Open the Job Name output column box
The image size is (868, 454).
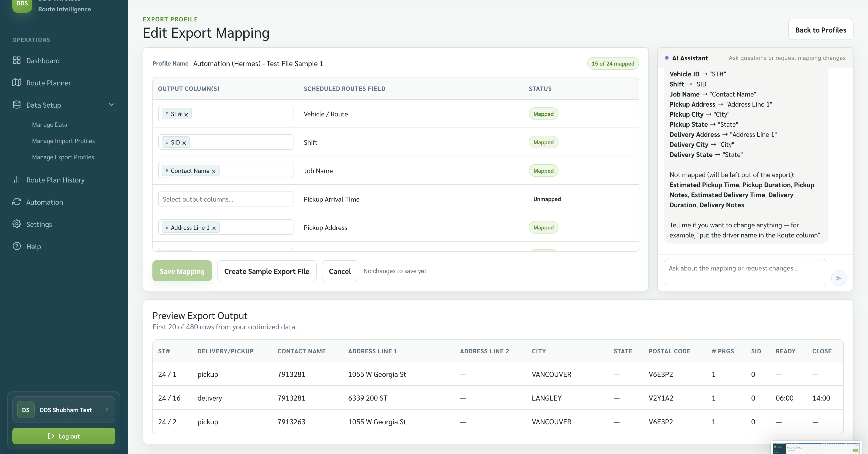(x=226, y=170)
